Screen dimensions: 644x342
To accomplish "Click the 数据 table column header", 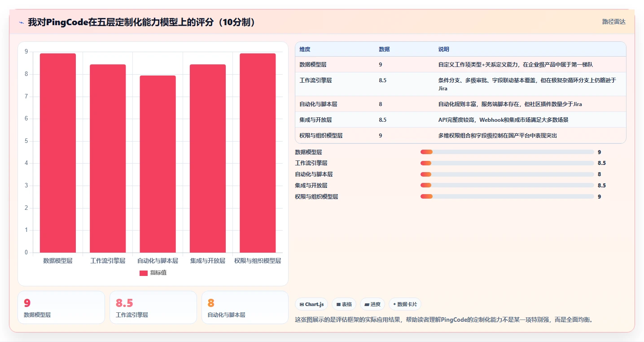I will (x=384, y=49).
